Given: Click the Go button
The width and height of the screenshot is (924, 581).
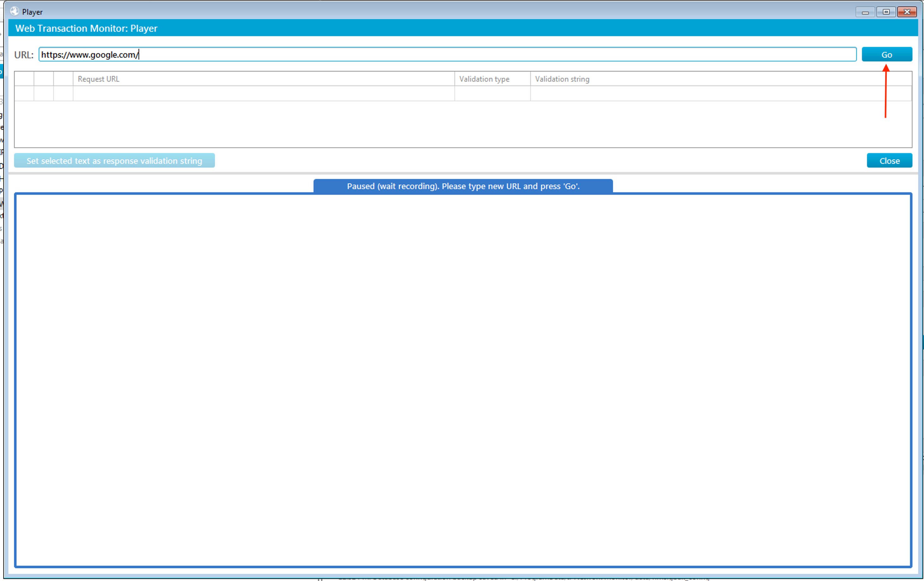Looking at the screenshot, I should tap(887, 54).
